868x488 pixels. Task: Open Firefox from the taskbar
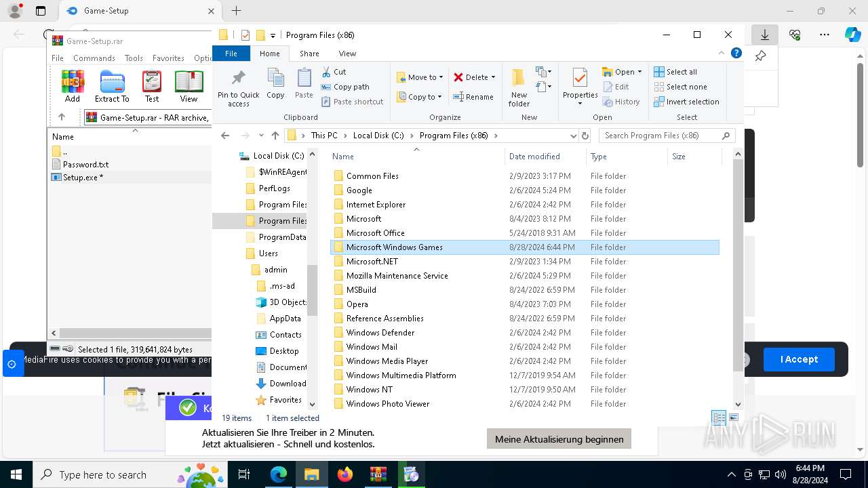click(344, 474)
